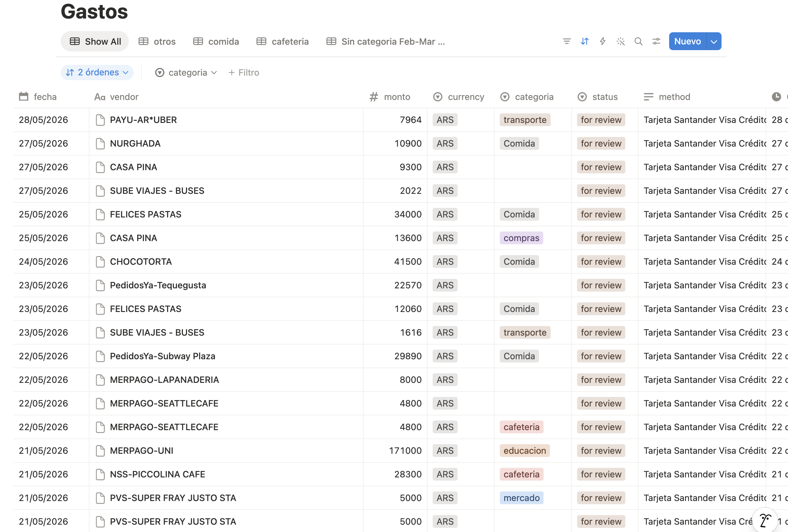Click the blue mercado category tag
Screen dimensions: 788x532
tap(521, 498)
